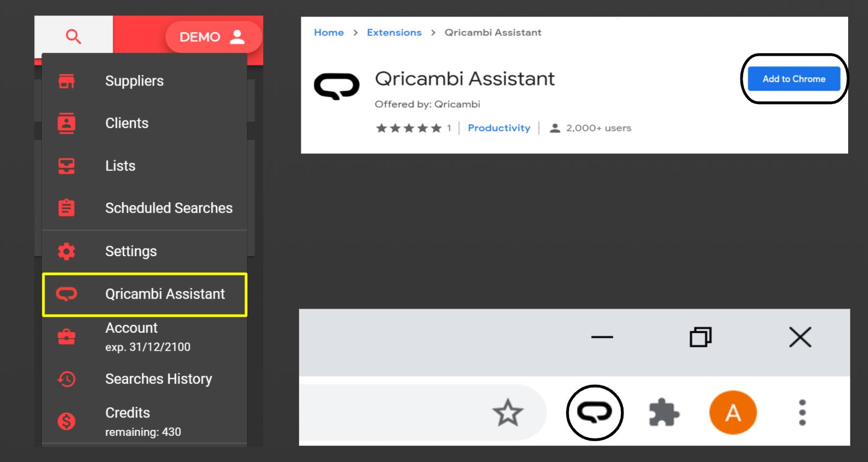
Task: Click the red Qricambi Assistant logo icon in menu
Action: 66,294
